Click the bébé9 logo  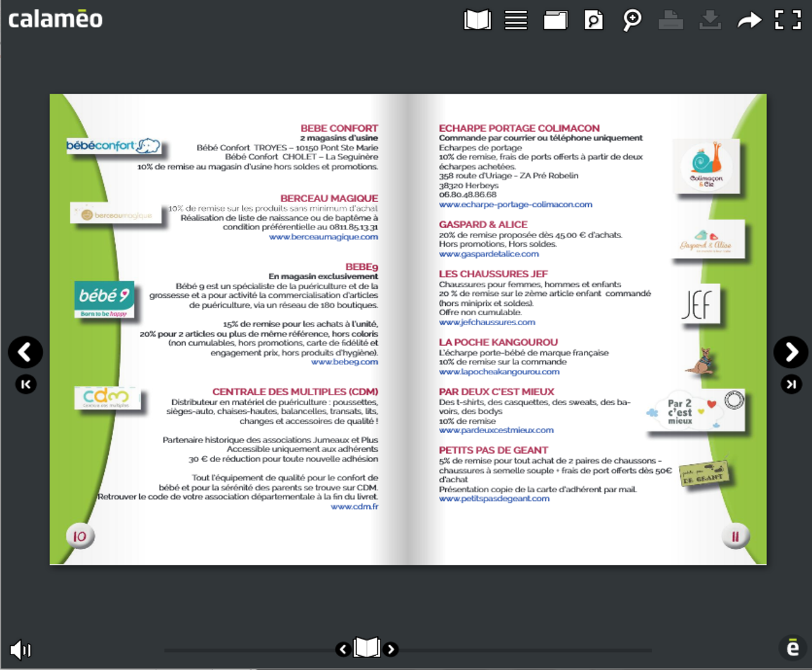[104, 299]
